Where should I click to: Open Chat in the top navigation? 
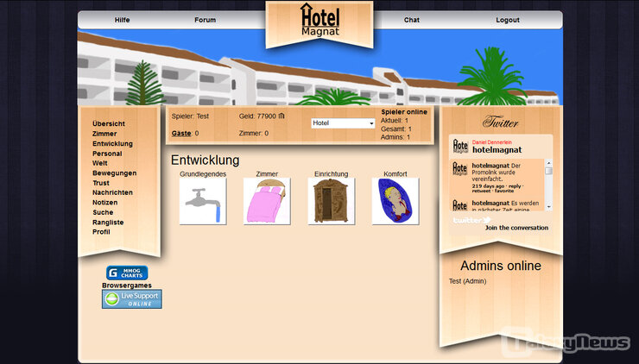pos(412,20)
